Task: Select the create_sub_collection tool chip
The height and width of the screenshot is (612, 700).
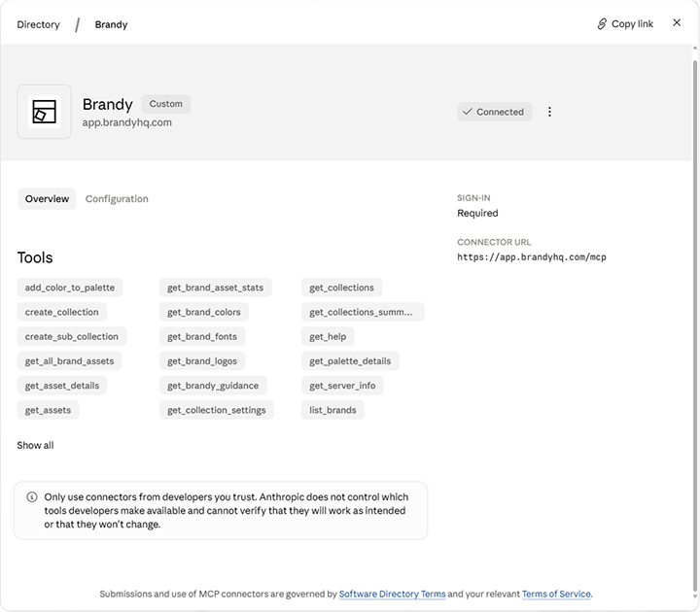Action: [x=71, y=336]
